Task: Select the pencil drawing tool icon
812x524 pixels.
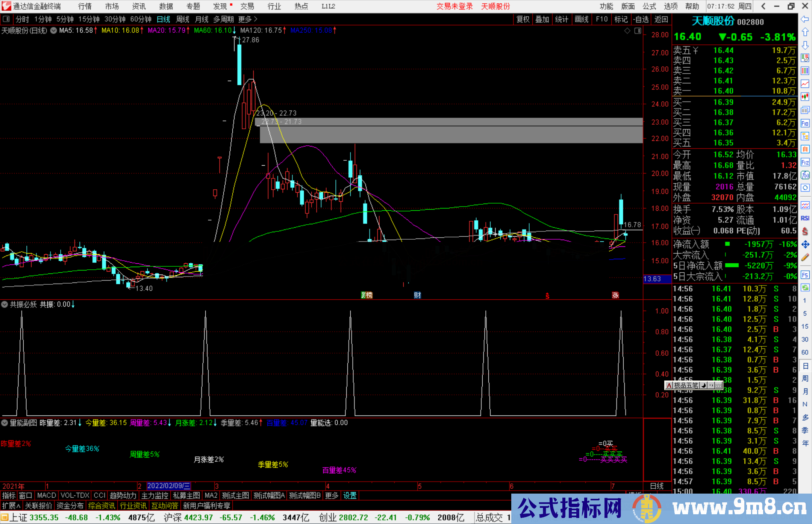Action: coord(805,257)
